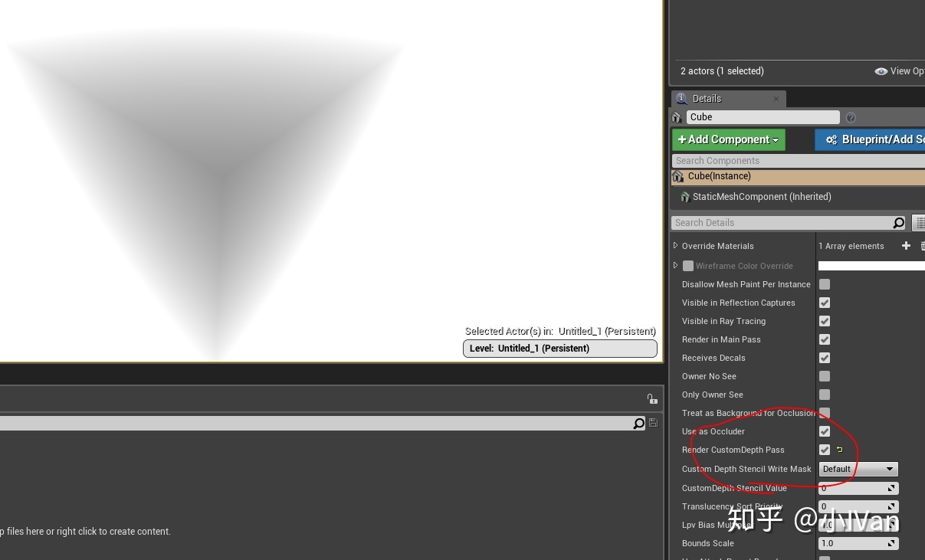Image resolution: width=925 pixels, height=560 pixels.
Task: Enable Wireframe Color Override checkbox
Action: [688, 266]
